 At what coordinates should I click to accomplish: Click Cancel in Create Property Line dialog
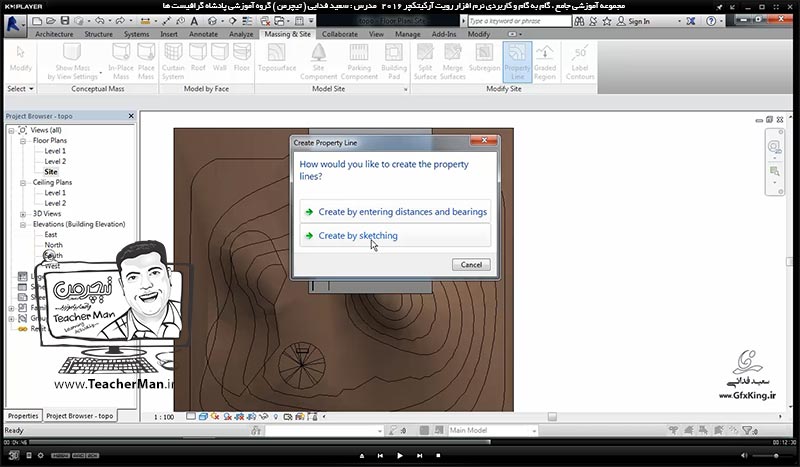[471, 264]
